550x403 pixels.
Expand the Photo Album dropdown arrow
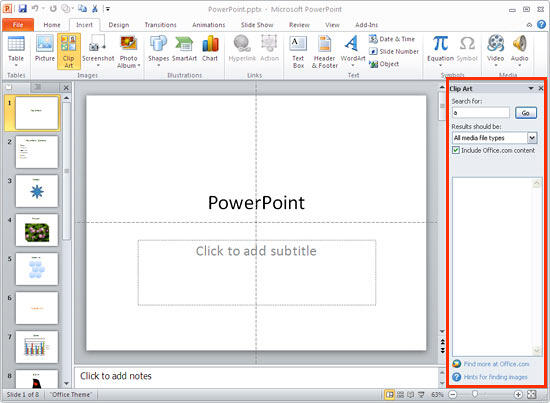139,66
